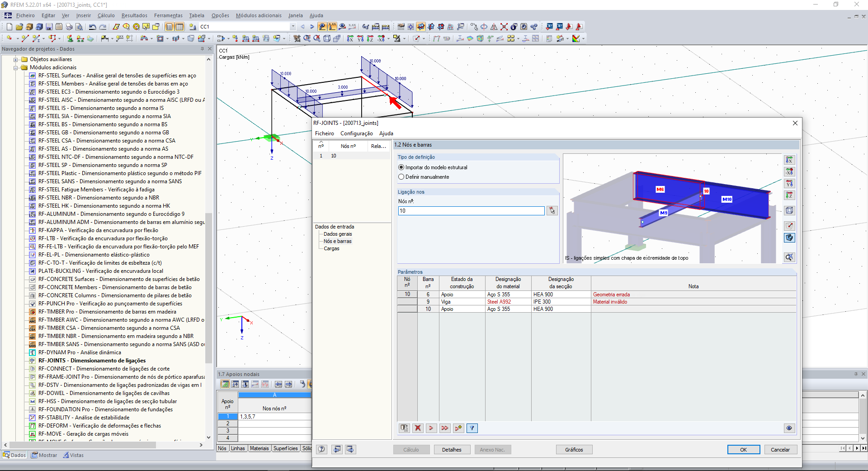Click the Cancelar button
Image resolution: width=868 pixels, height=471 pixels.
[x=780, y=450]
